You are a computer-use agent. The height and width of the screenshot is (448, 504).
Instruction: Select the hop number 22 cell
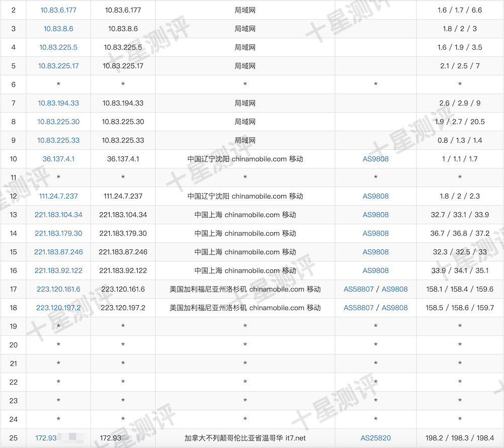click(x=13, y=383)
